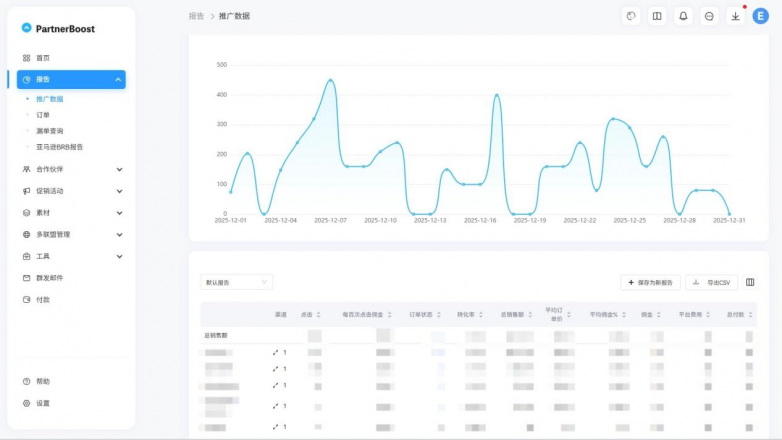782x440 pixels.
Task: Open 群发邮件 bulk email
Action: [49, 278]
